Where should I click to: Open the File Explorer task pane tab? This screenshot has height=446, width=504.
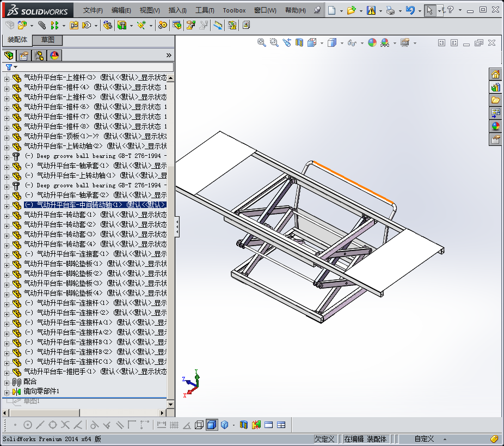click(495, 100)
